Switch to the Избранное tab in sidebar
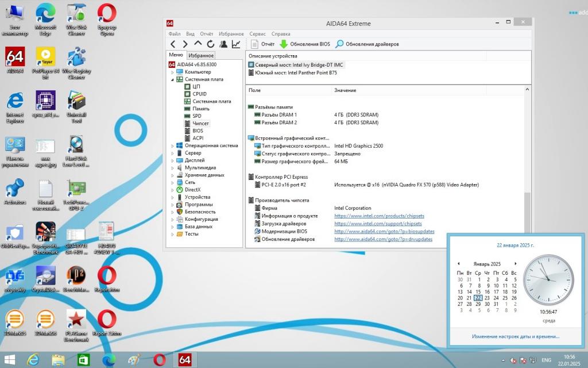The height and width of the screenshot is (368, 588). (x=201, y=55)
